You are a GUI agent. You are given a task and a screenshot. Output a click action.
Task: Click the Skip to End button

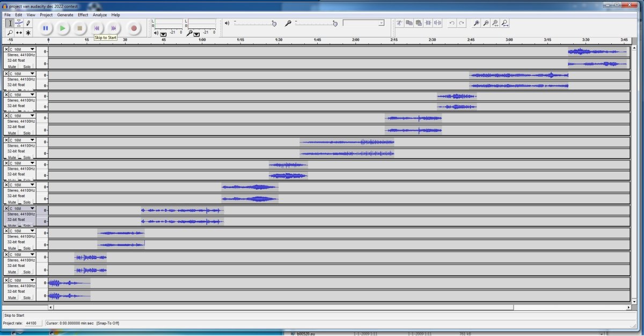tap(114, 28)
